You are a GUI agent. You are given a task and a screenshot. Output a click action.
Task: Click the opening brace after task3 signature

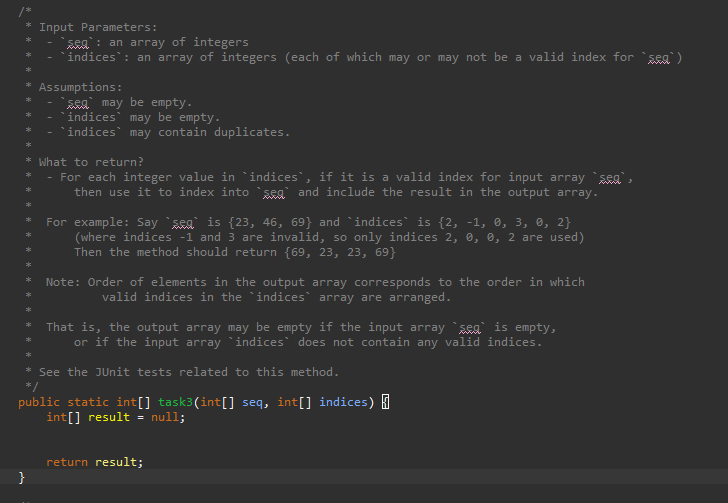[x=385, y=402]
